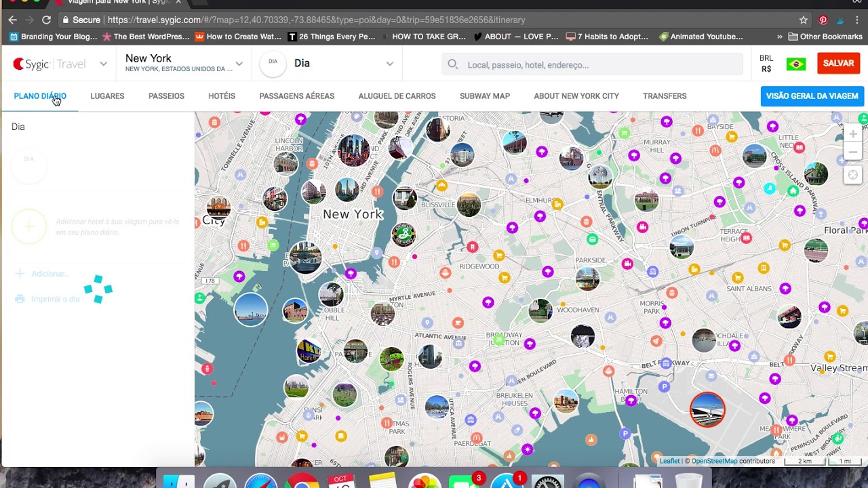Center map on my location

coord(853,176)
